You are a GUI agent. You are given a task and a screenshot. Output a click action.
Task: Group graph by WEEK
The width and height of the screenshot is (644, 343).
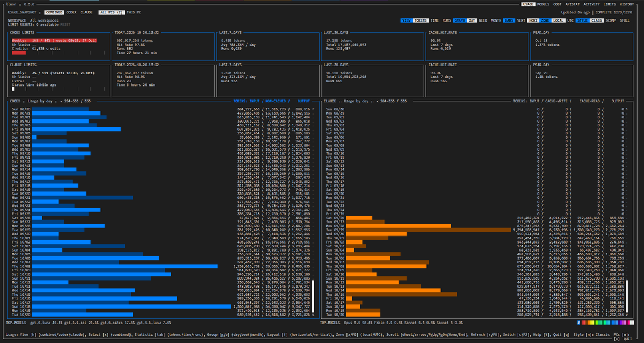tap(483, 20)
